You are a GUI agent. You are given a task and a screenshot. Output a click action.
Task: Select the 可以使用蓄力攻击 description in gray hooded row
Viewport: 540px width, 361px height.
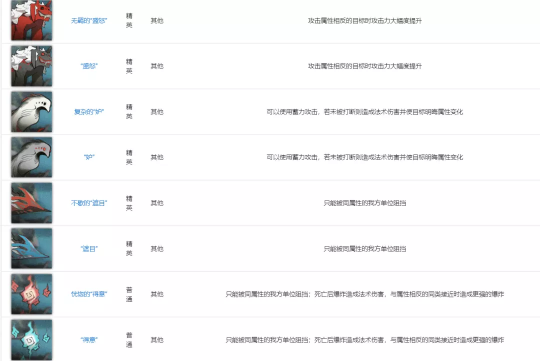[x=365, y=157]
